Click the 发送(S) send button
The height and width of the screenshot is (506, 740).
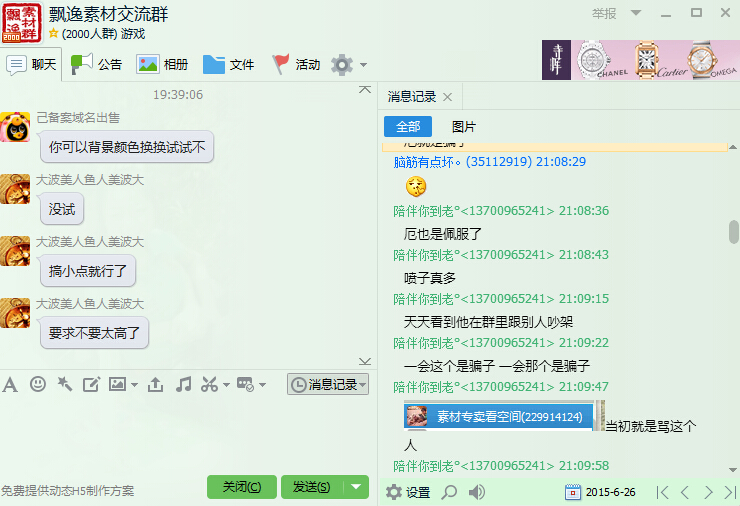[x=311, y=487]
